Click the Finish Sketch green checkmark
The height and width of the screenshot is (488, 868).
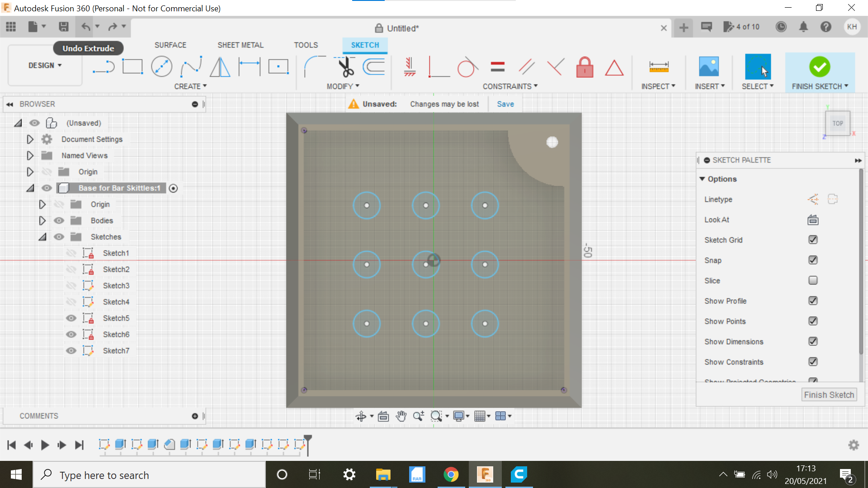[x=819, y=66]
